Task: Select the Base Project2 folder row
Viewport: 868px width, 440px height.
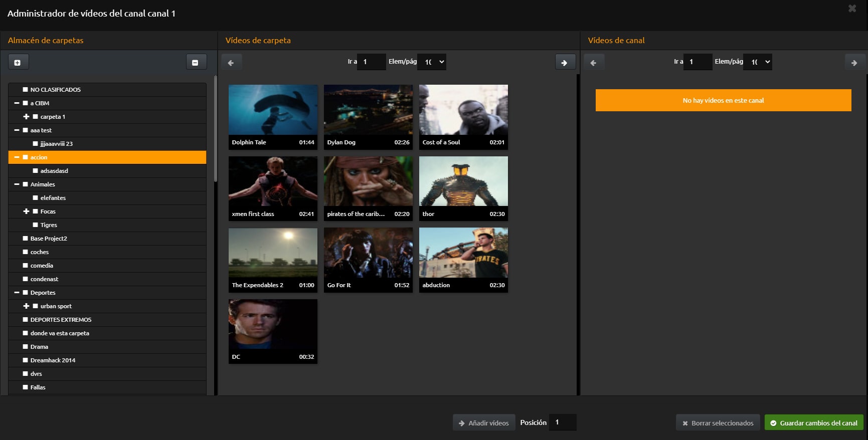Action: [107, 238]
